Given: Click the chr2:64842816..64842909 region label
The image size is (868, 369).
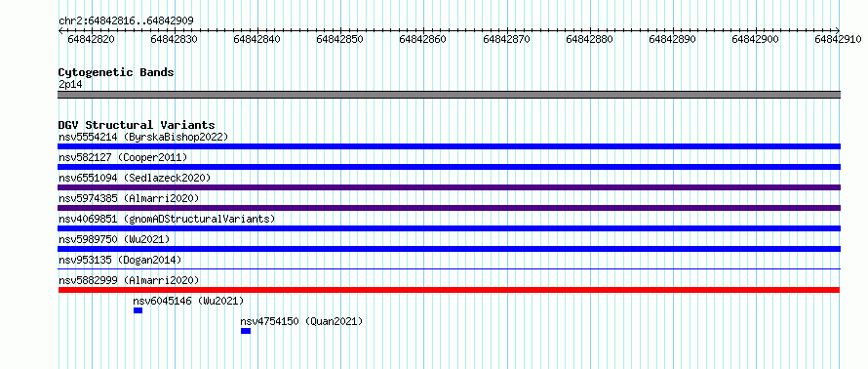Looking at the screenshot, I should tap(126, 20).
